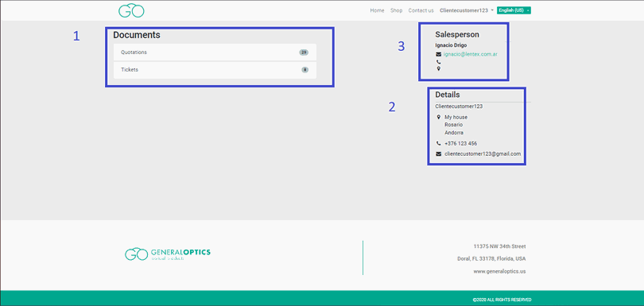This screenshot has height=306, width=644.
Task: Click the Quotations count badge 29
Action: 304,52
